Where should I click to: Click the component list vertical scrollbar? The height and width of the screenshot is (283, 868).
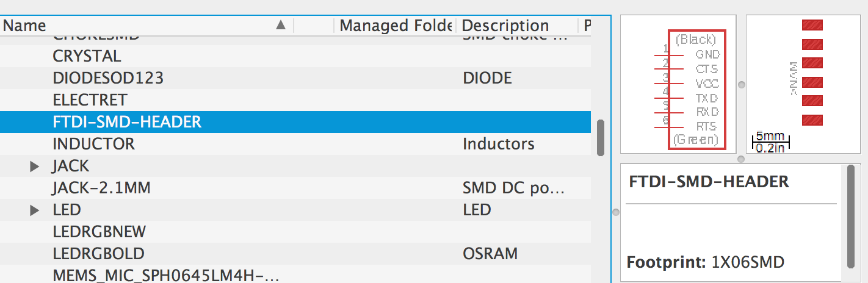(600, 137)
